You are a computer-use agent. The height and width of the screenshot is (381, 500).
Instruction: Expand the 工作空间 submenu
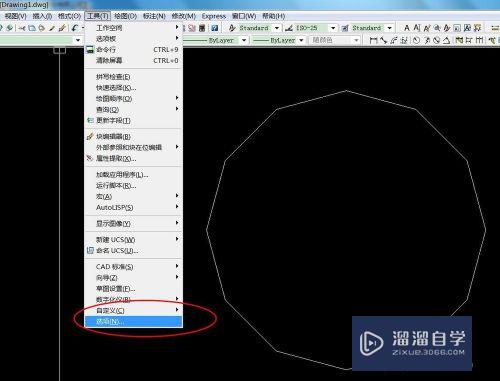pos(133,28)
